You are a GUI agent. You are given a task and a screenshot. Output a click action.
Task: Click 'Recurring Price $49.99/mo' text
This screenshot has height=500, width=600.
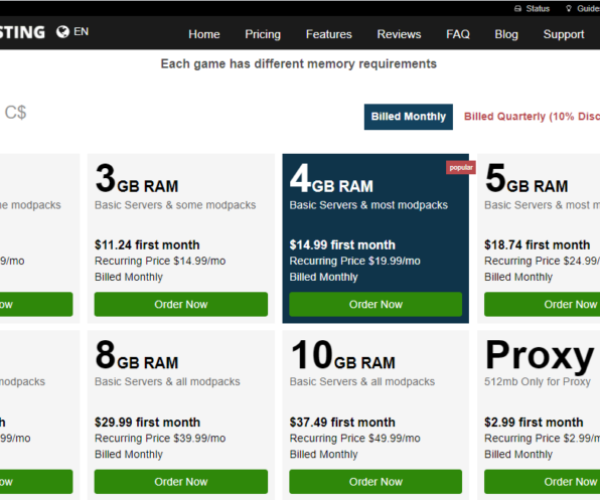[x=355, y=438]
